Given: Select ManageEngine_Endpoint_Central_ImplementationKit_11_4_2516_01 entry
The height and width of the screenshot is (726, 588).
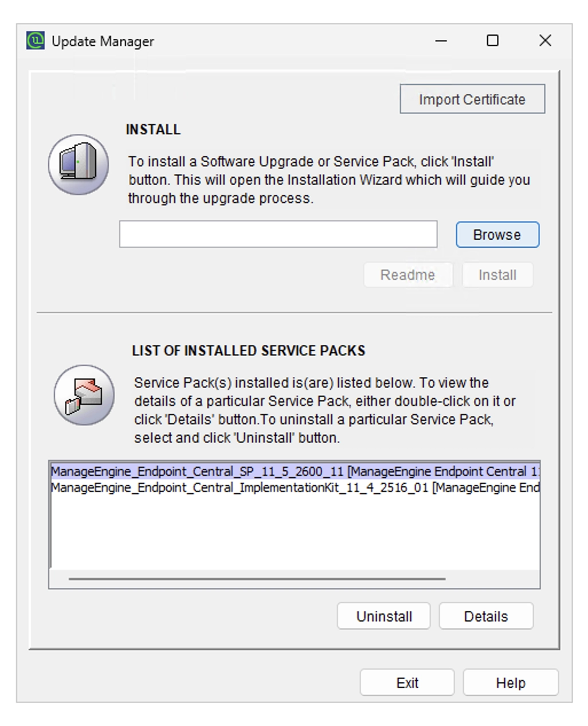Looking at the screenshot, I should (x=295, y=487).
